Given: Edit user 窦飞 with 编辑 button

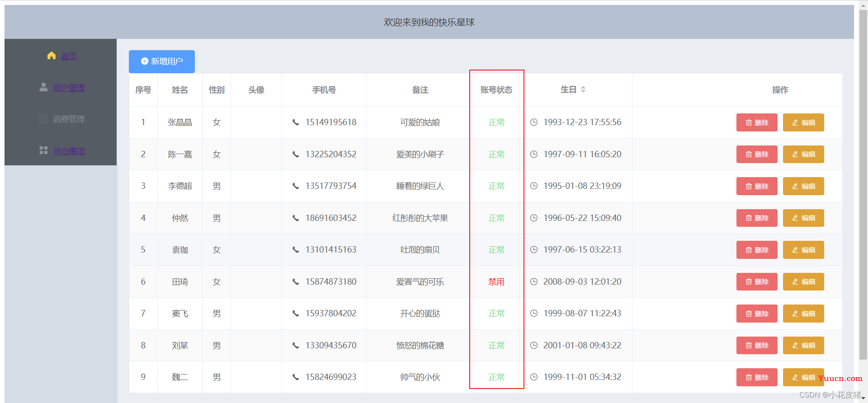Looking at the screenshot, I should pyautogui.click(x=803, y=314).
